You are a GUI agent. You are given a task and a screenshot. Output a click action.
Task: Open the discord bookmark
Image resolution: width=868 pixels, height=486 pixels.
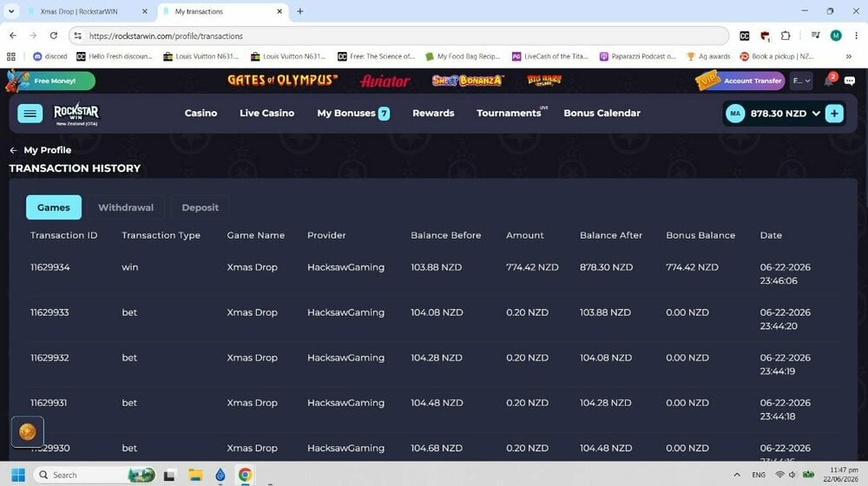(x=50, y=56)
